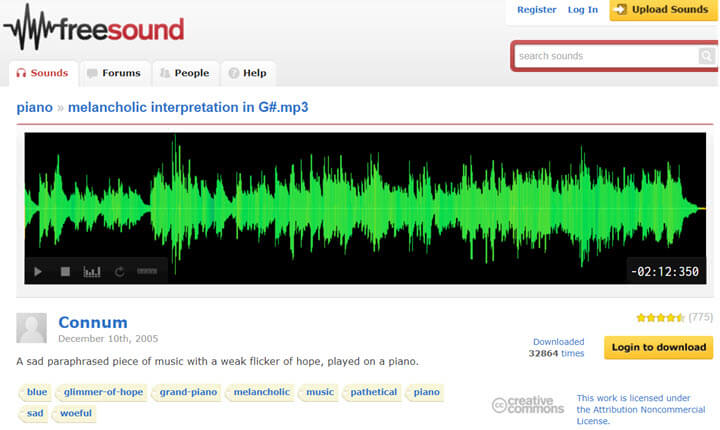The image size is (720, 430).
Task: Open melancholic interpretation in G#.mp3 title link
Action: point(188,108)
